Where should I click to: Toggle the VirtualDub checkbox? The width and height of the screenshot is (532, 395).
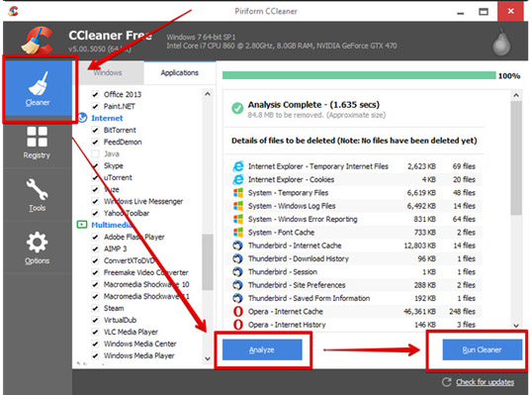click(x=95, y=320)
